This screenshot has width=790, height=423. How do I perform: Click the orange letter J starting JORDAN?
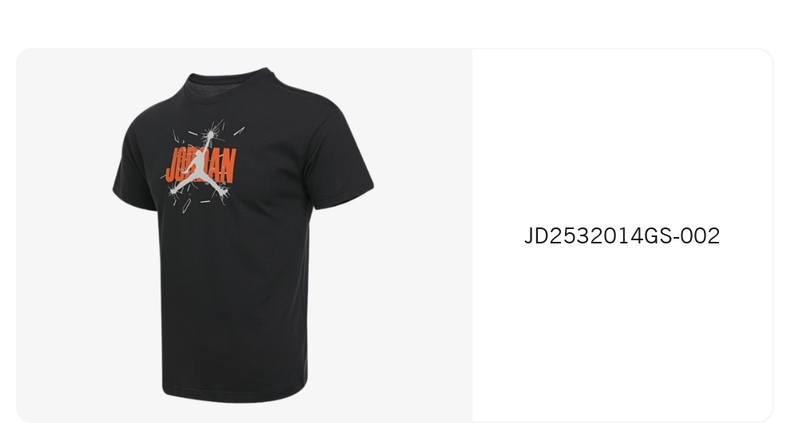pos(171,165)
